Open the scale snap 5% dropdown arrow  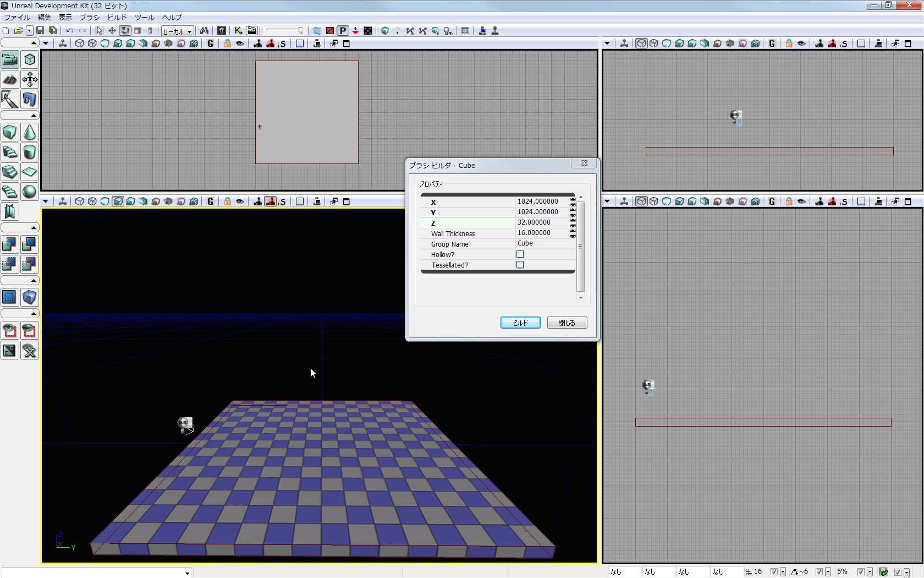pos(870,572)
